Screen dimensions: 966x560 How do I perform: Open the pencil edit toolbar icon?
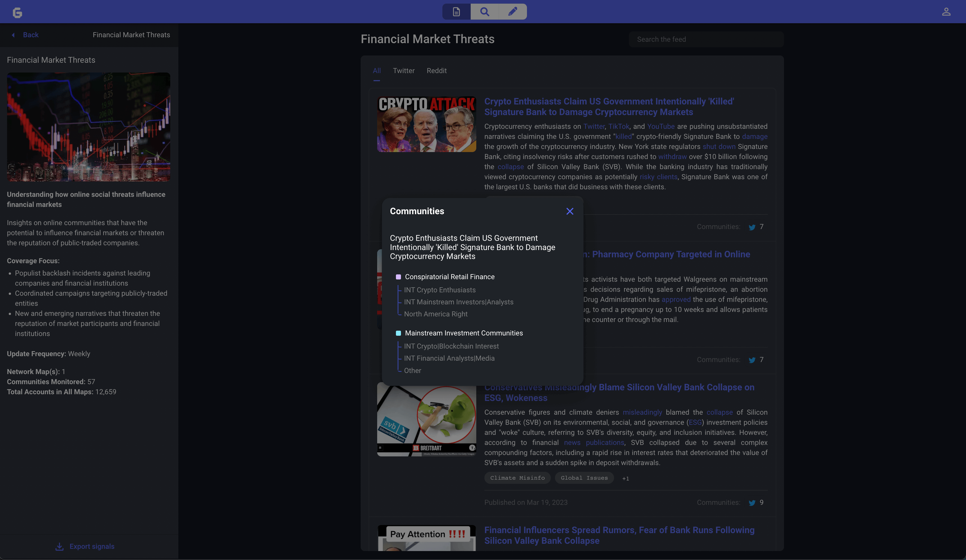click(512, 12)
